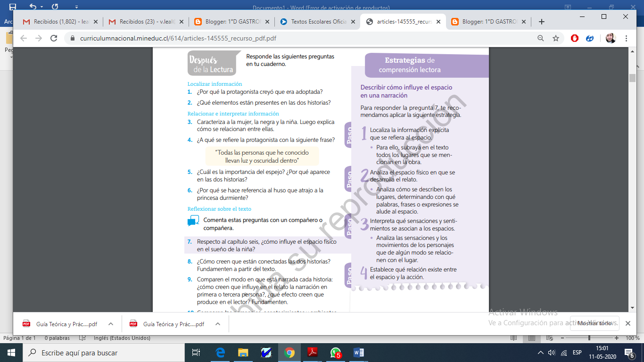Switch to Word via taskbar icon
This screenshot has height=362, width=644.
[x=358, y=353]
